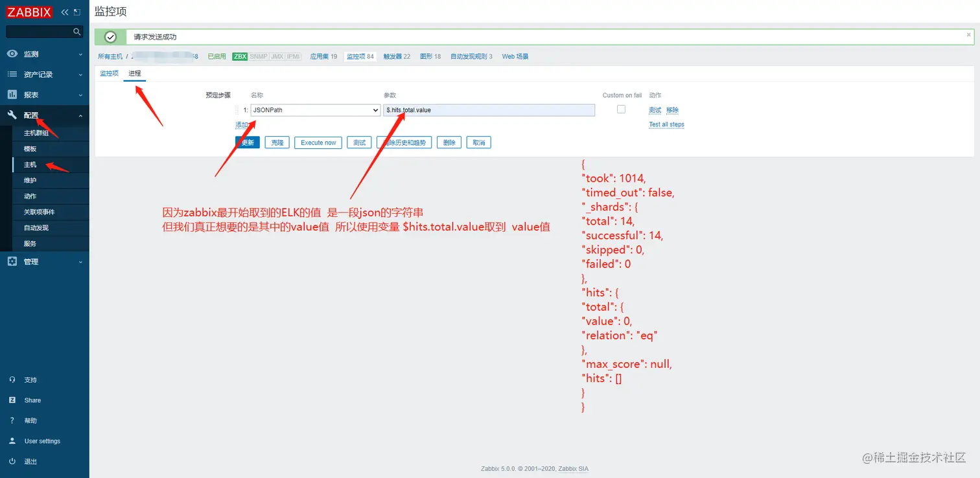Click the search magnifier icon
The width and height of the screenshot is (980, 478).
click(77, 31)
